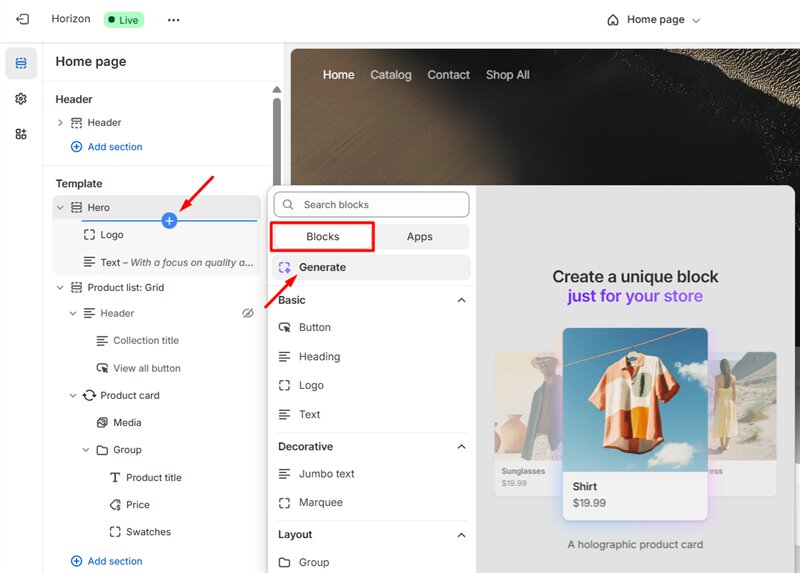The height and width of the screenshot is (573, 800).
Task: Select the Marquee block
Action: pyautogui.click(x=320, y=502)
